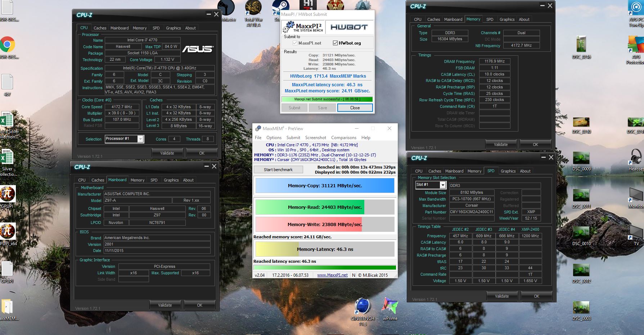The width and height of the screenshot is (644, 335).
Task: Open the GPUPI_x64 application icon
Action: click(x=8, y=234)
